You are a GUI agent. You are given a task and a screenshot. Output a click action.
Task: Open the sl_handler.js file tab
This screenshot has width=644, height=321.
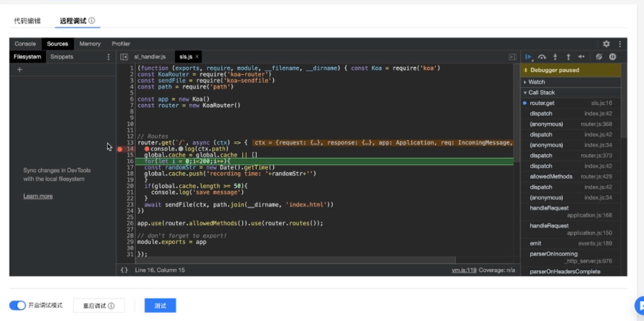click(x=150, y=57)
